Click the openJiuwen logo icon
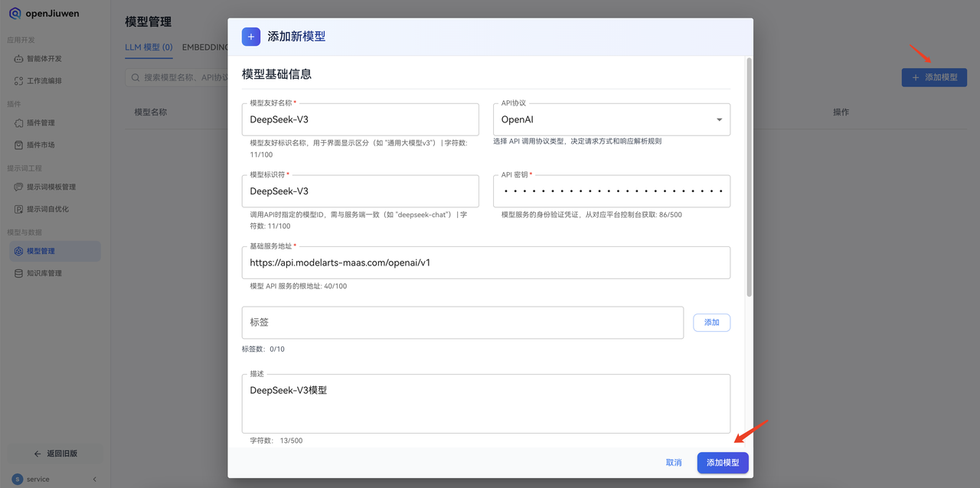980x488 pixels. coord(15,14)
